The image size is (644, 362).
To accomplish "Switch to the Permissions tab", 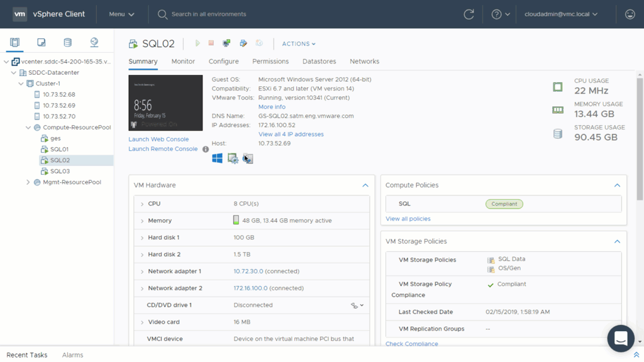I will pos(270,62).
